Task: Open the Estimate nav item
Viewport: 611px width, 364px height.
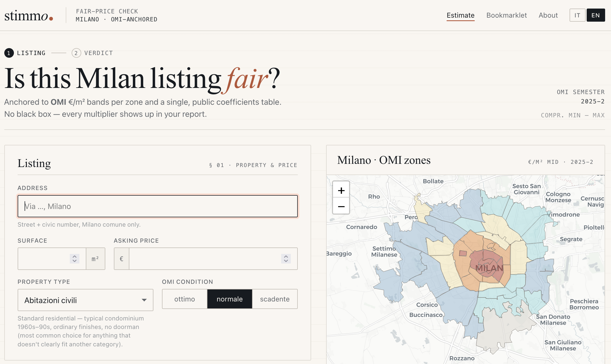Action: [461, 15]
